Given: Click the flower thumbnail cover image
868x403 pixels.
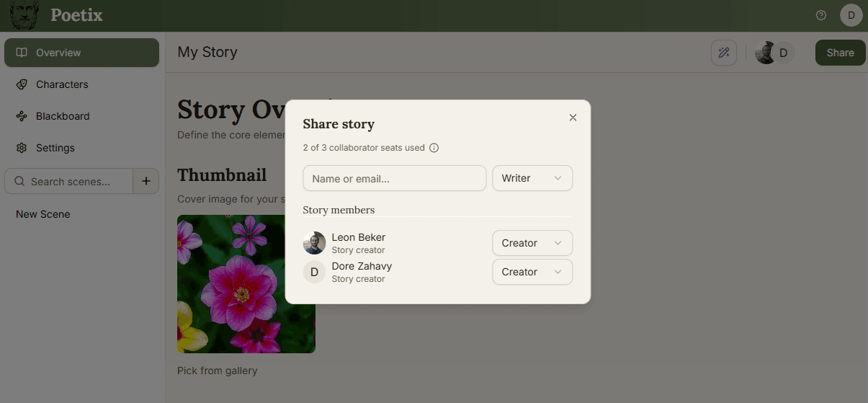Looking at the screenshot, I should [x=246, y=284].
